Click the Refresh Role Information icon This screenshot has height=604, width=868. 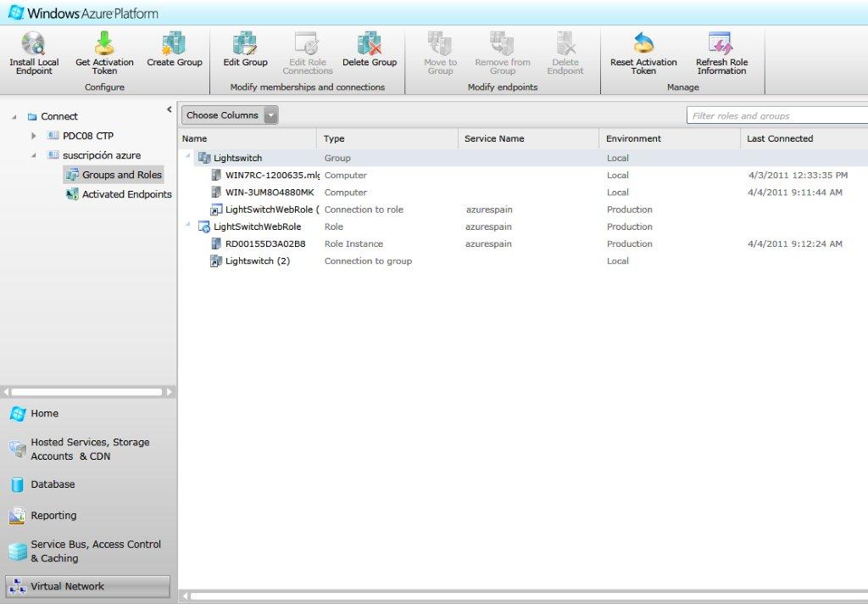[721, 43]
